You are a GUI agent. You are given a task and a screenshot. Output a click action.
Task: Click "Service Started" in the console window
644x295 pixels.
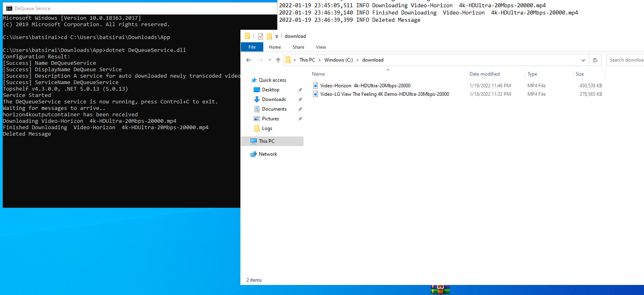[x=27, y=95]
